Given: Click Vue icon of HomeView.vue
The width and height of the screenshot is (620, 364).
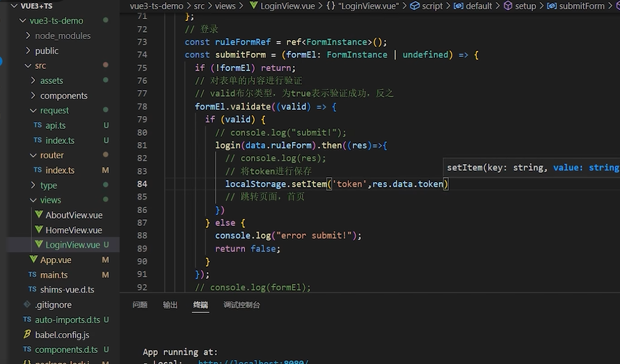Looking at the screenshot, I should tap(39, 230).
